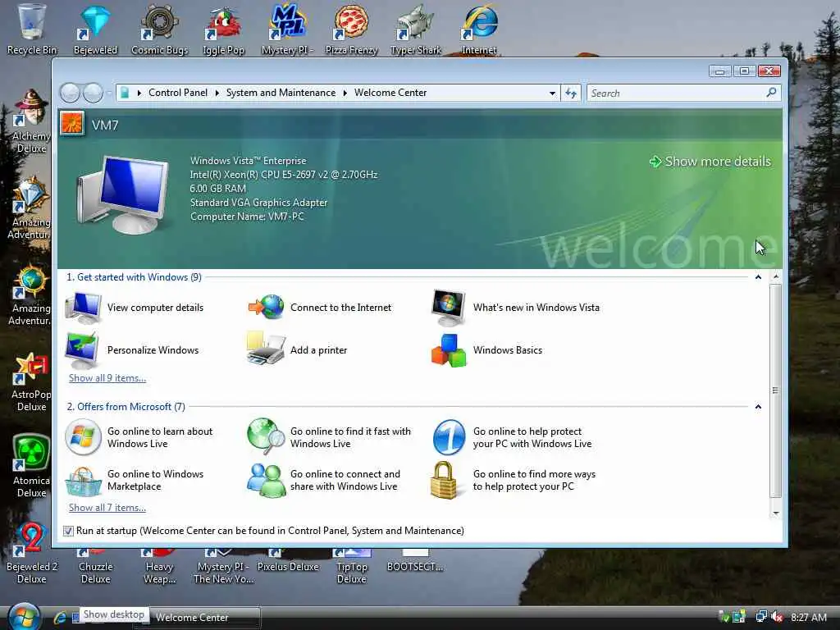Select the Cosmic Bugs desktop shortcut

coord(159,29)
